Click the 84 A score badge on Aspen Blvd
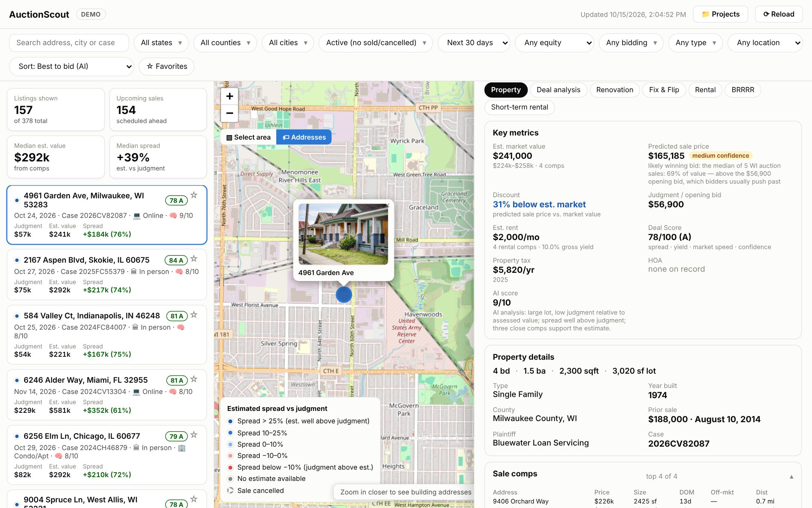The image size is (812, 508). click(x=176, y=260)
